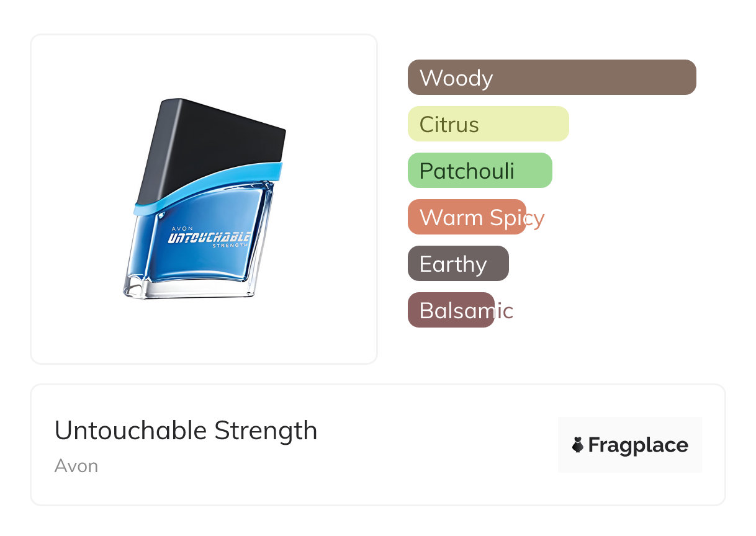Select the Citrus accord bar
This screenshot has height=536, width=756.
[x=488, y=124]
